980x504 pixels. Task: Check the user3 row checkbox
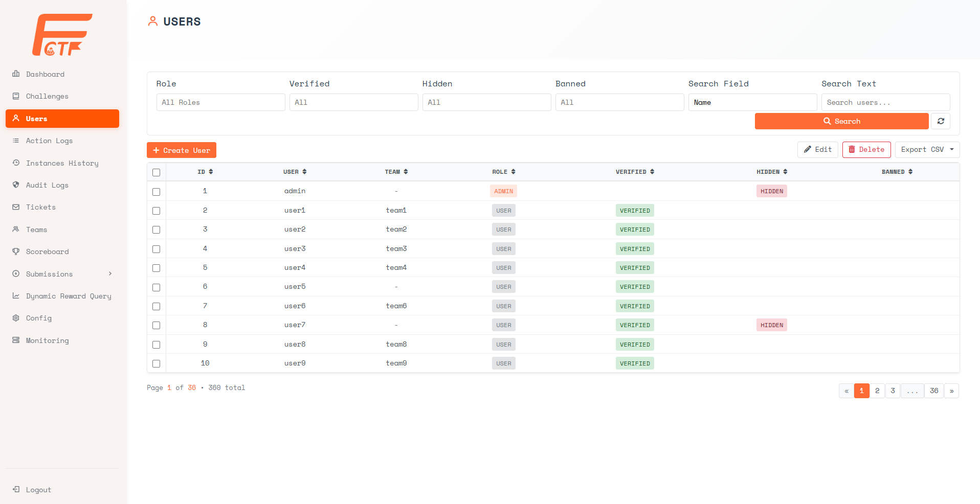pyautogui.click(x=157, y=249)
